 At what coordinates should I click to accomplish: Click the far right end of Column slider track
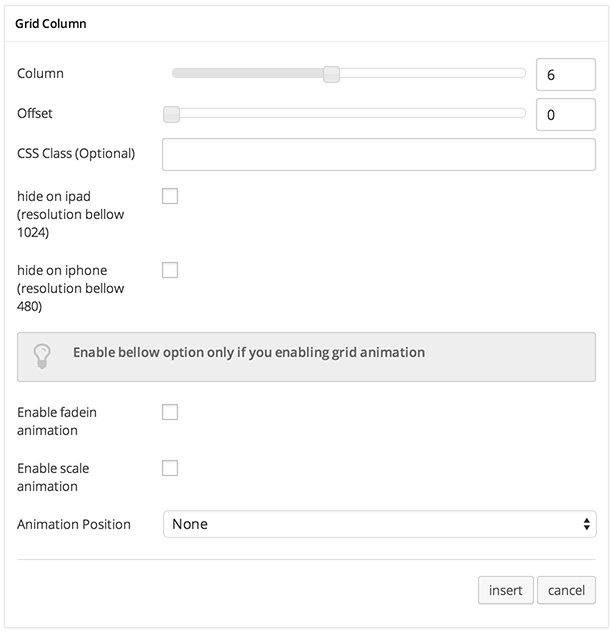pos(521,73)
